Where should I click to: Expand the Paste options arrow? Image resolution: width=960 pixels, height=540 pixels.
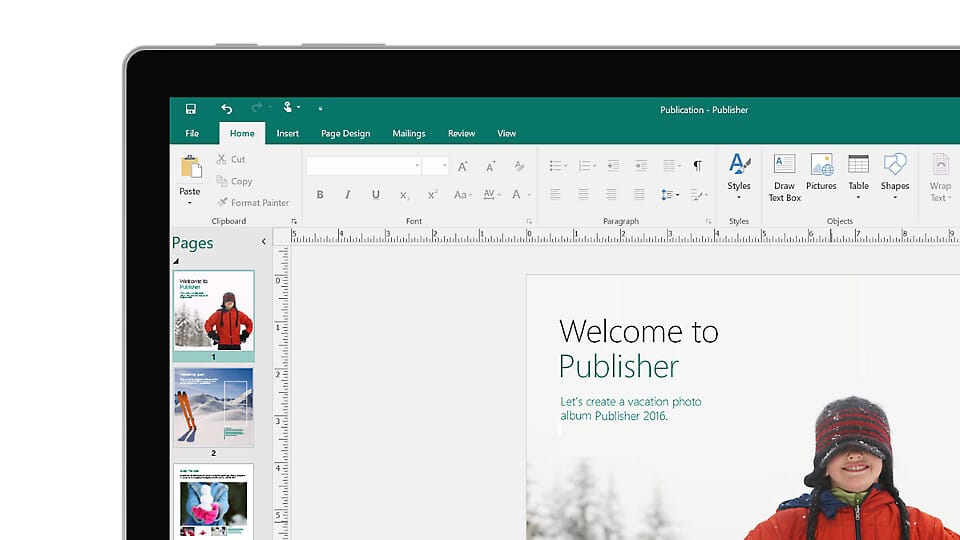(x=190, y=203)
